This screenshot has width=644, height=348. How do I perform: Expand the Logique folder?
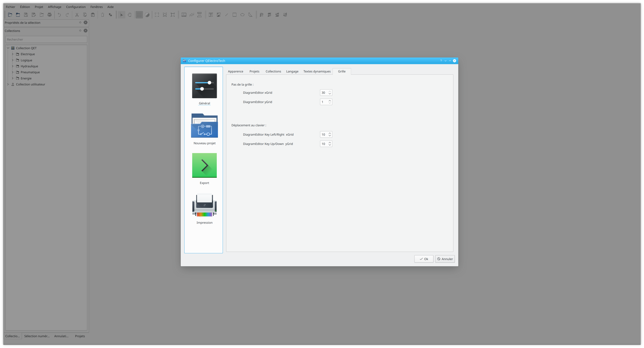click(x=12, y=60)
